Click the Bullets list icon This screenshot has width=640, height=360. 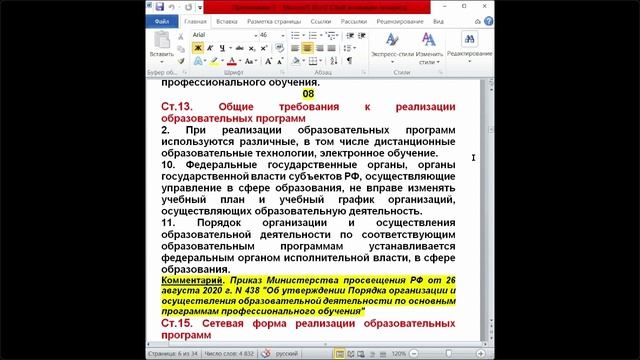coord(295,36)
